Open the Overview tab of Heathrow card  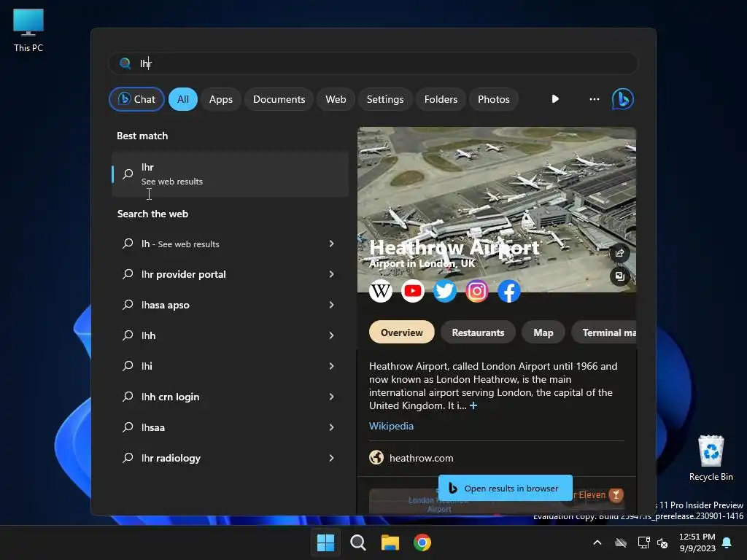pyautogui.click(x=402, y=332)
